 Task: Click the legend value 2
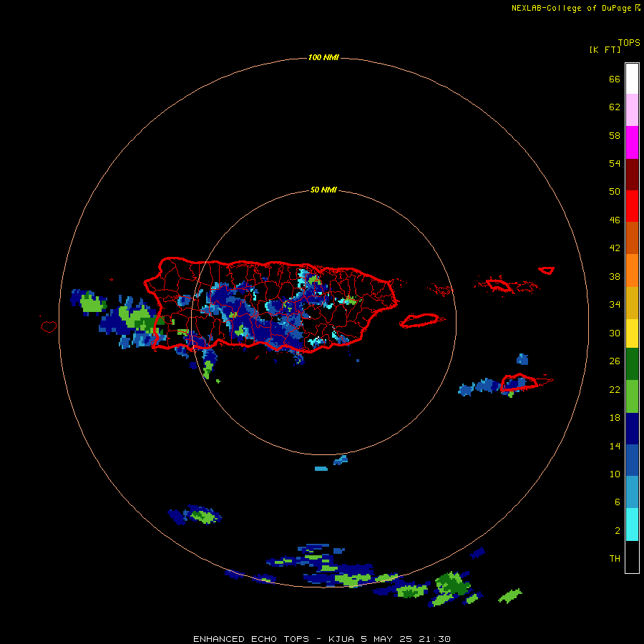click(617, 531)
